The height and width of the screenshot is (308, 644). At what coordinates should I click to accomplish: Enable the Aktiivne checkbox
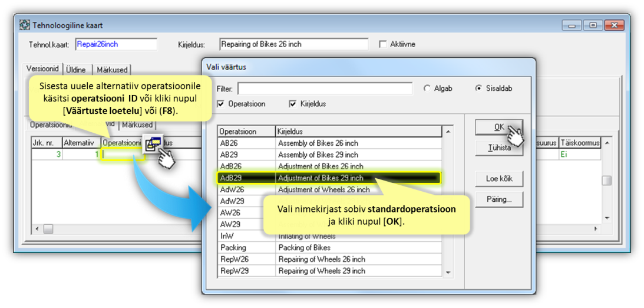[x=383, y=44]
